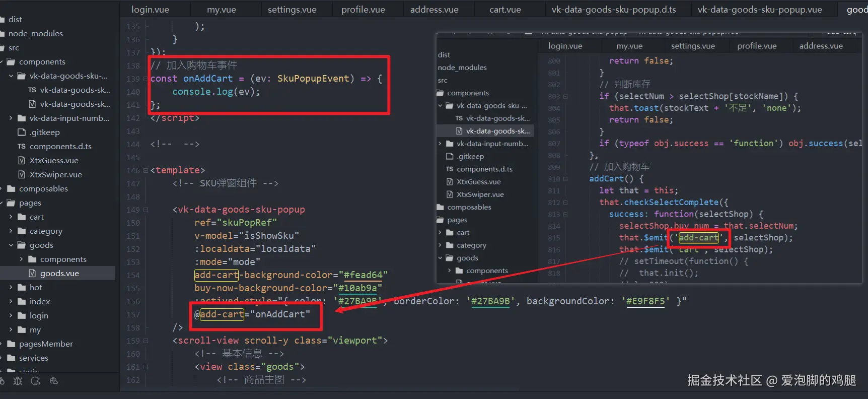Open the address.vue tab in the main editor
This screenshot has height=399, width=868.
pos(434,10)
